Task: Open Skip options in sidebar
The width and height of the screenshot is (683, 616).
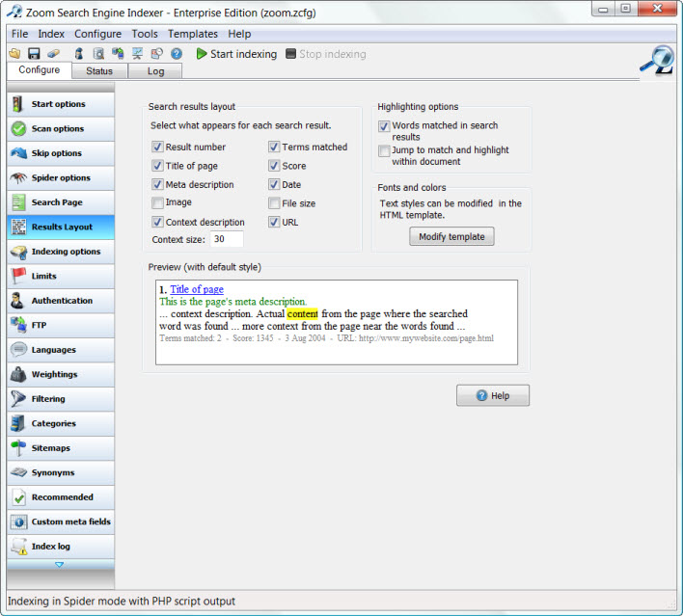Action: (x=61, y=153)
